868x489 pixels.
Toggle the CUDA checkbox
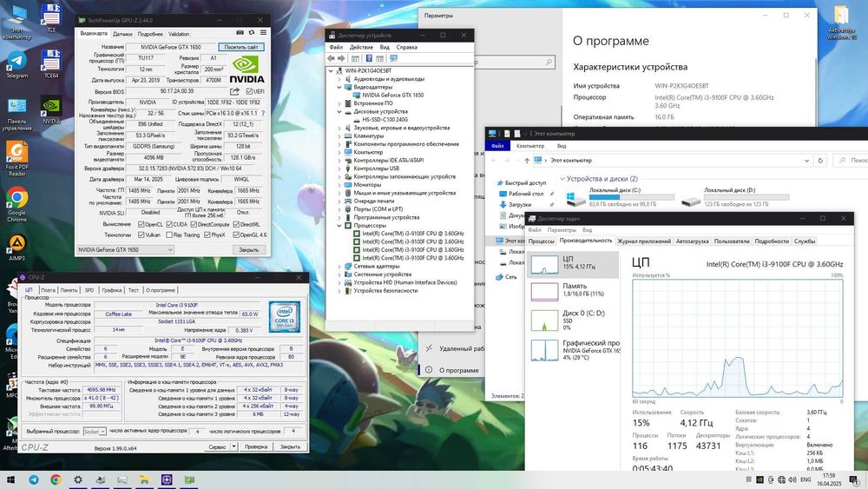[x=169, y=224]
